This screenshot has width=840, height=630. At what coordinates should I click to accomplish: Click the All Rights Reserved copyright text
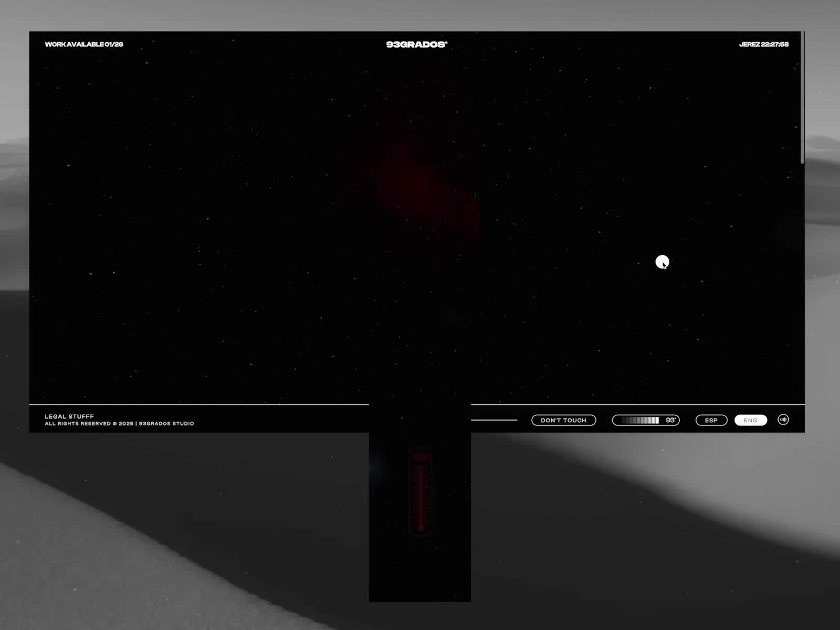(x=119, y=424)
